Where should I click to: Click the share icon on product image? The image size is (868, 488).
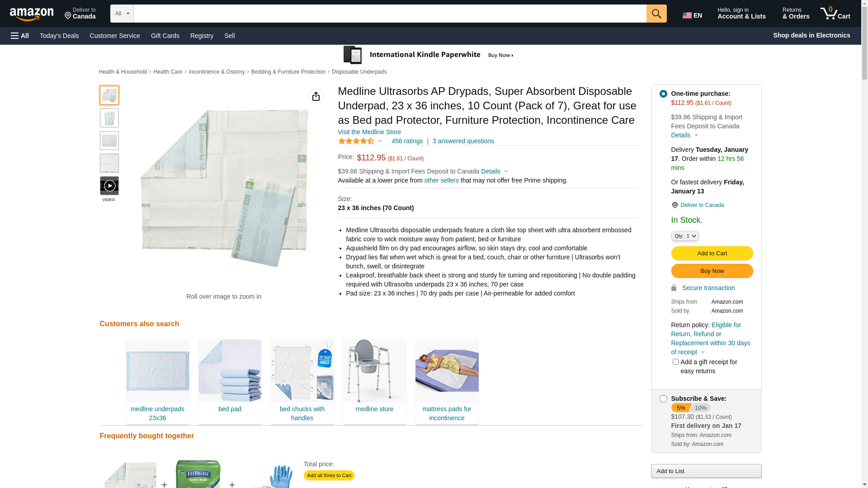pyautogui.click(x=316, y=96)
